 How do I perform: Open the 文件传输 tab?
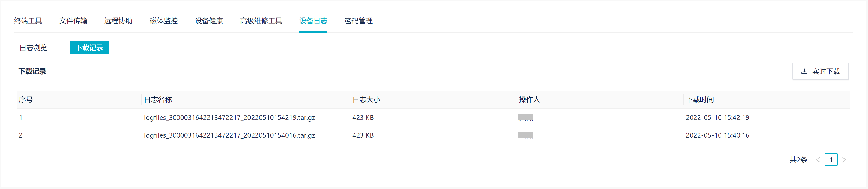coord(73,21)
